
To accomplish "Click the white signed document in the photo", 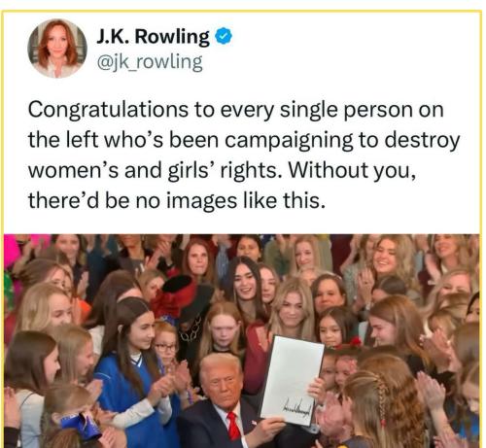I will (293, 380).
